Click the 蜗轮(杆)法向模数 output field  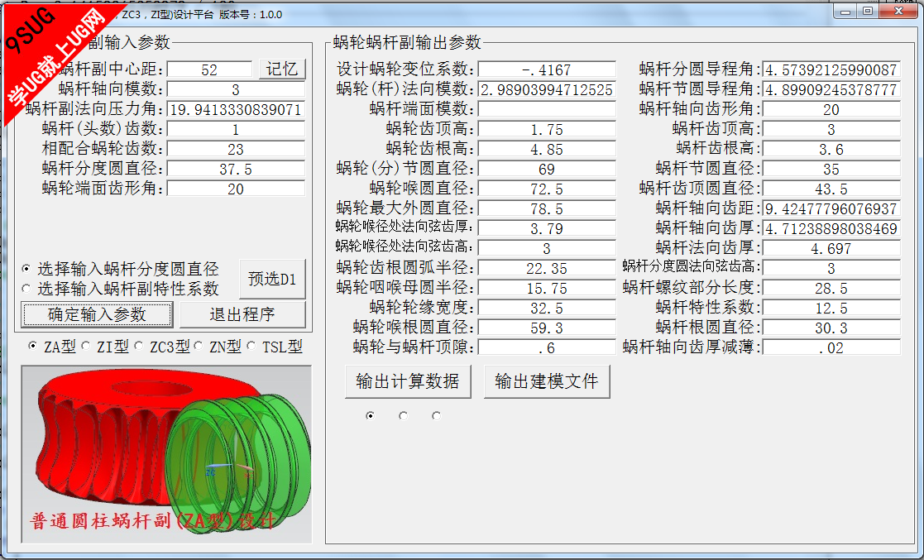[547, 89]
